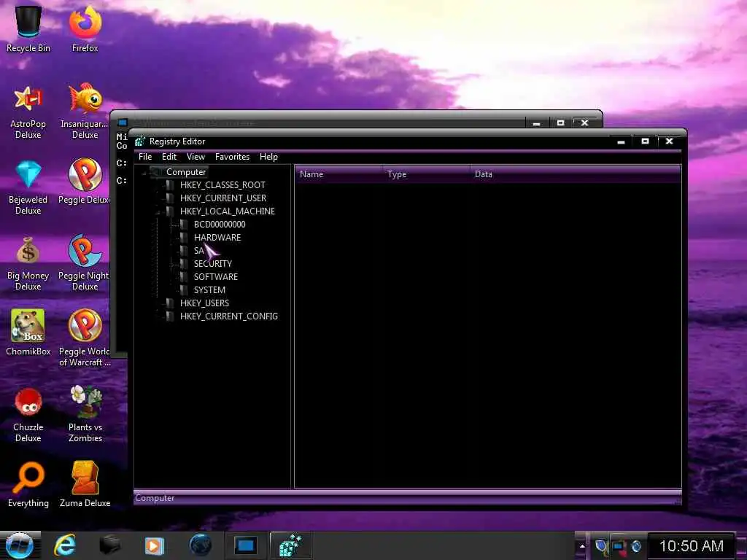
Task: Select the Recycle Bin desktop icon
Action: tap(28, 28)
